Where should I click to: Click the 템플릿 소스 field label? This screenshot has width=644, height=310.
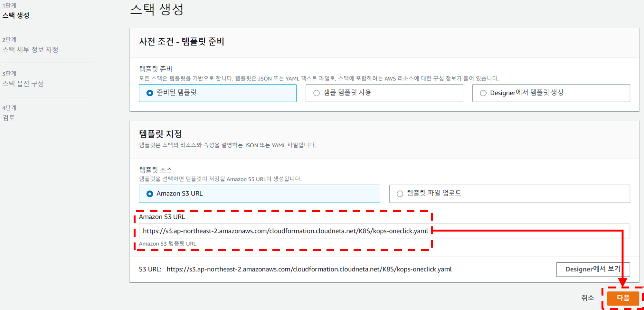(156, 170)
